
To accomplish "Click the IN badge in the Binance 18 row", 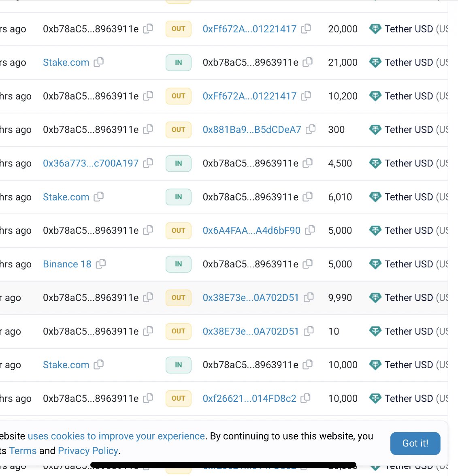I will [179, 264].
